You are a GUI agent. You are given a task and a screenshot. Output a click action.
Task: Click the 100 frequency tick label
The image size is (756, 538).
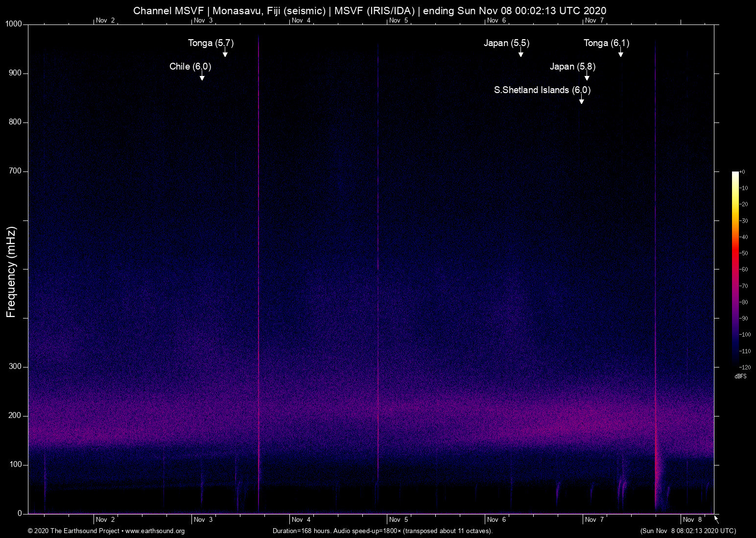(16, 465)
